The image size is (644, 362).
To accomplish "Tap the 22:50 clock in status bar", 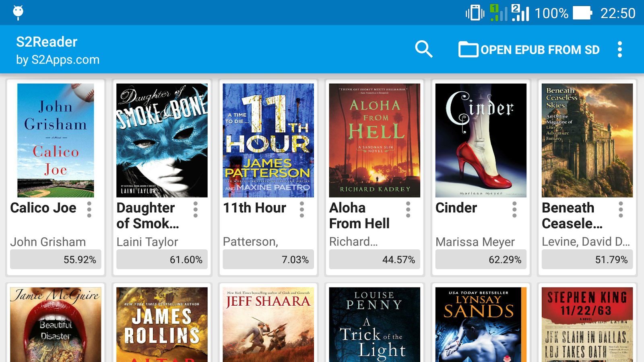I will [x=618, y=13].
